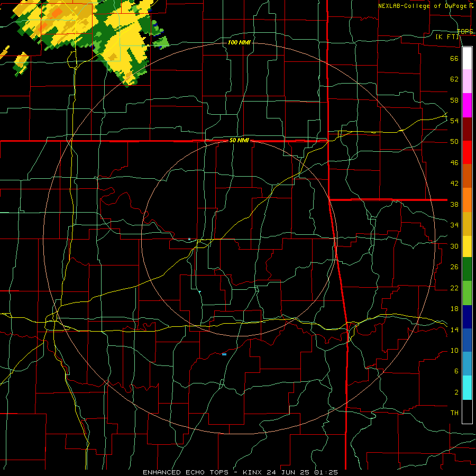476x476 pixels.
Task: Click the black TH legend swatch
Action: (467, 411)
